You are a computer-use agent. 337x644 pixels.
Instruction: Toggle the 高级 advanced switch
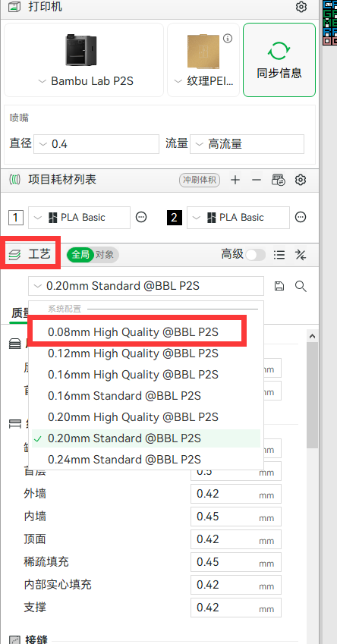[255, 255]
